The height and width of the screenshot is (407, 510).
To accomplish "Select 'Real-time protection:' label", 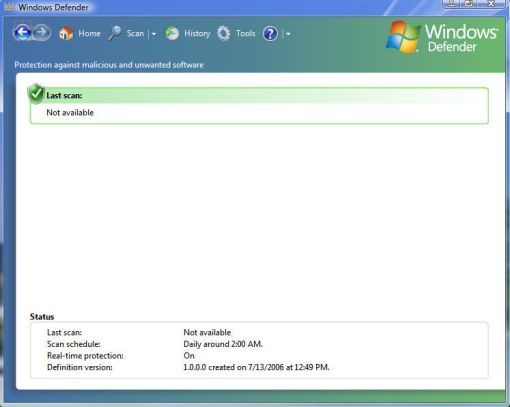I will click(x=85, y=356).
